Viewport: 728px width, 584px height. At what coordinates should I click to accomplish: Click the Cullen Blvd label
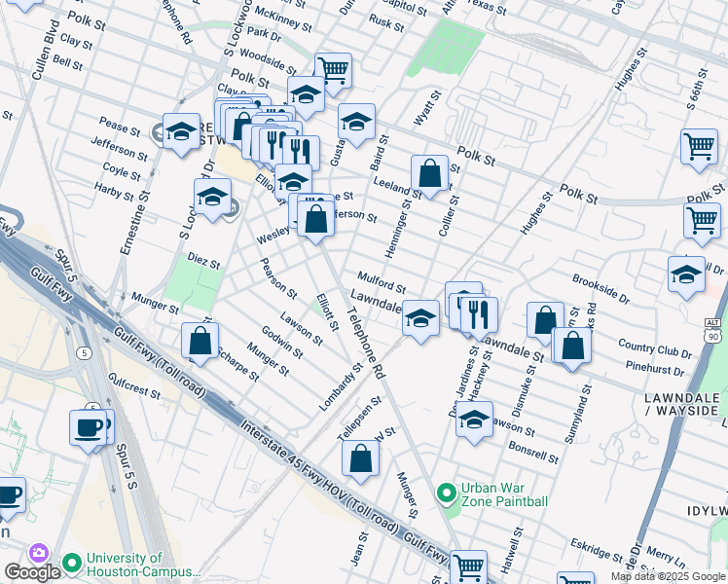coord(46,51)
